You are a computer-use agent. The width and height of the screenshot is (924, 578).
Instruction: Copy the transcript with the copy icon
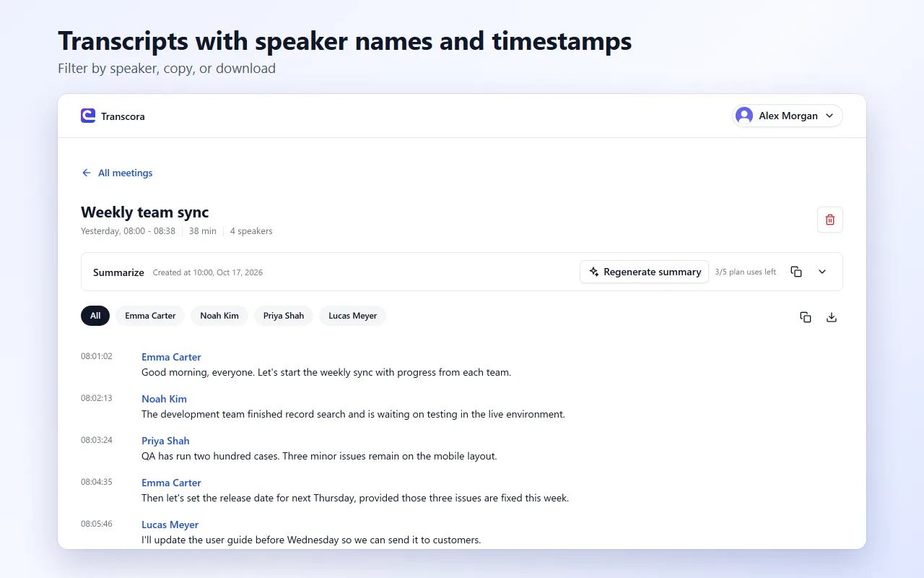[x=806, y=317]
